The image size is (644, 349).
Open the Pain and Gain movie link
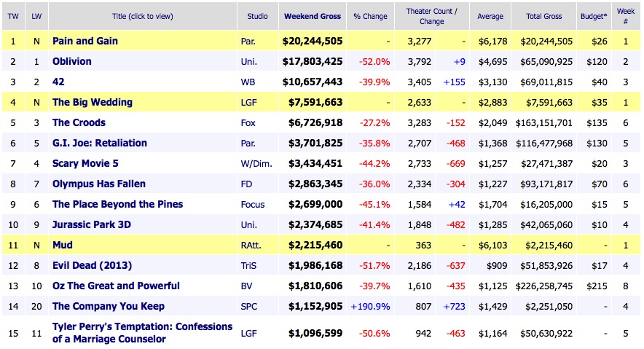85,42
